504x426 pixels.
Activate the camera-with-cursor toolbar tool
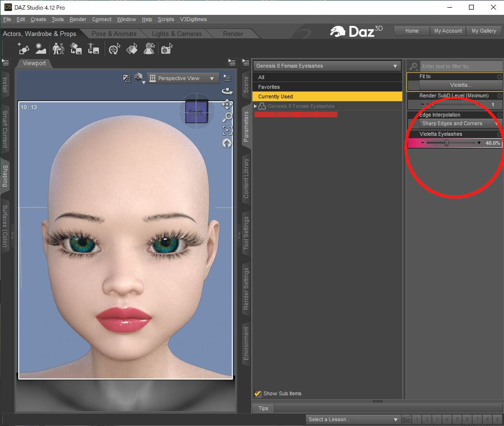pyautogui.click(x=167, y=49)
